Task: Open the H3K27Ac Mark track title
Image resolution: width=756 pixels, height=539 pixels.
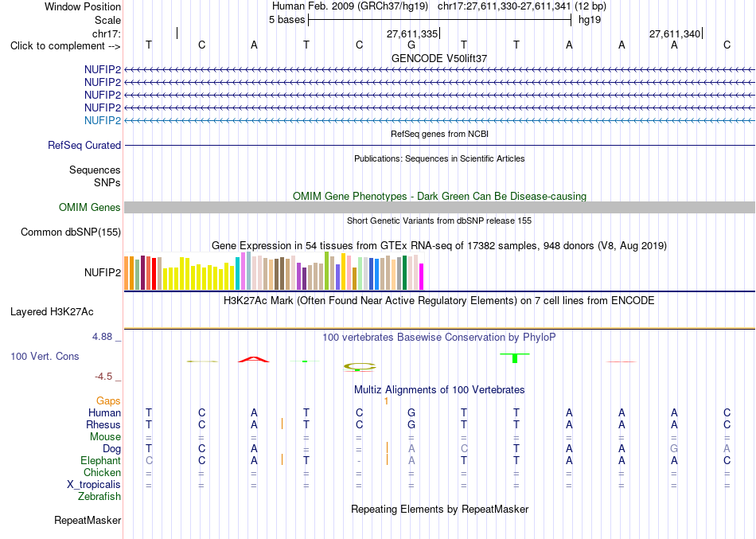Action: pyautogui.click(x=439, y=301)
